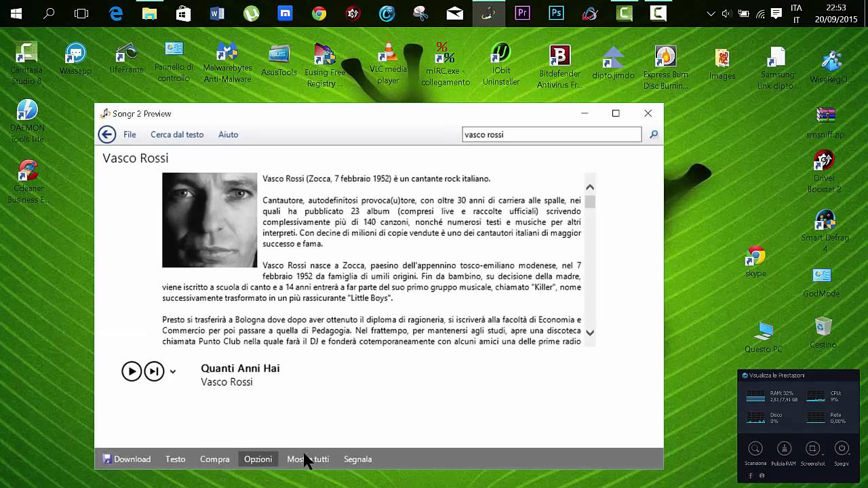868x488 pixels.
Task: Select the Driver Booster 2 desktop icon
Action: coord(825,172)
